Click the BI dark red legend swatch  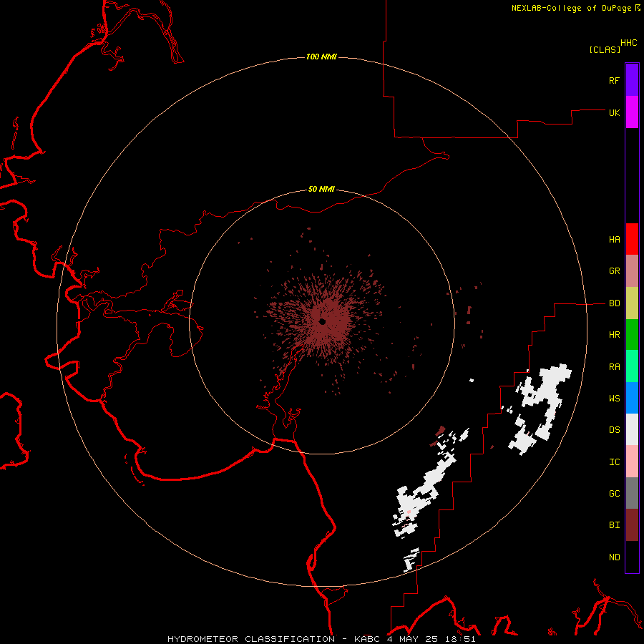[x=632, y=525]
